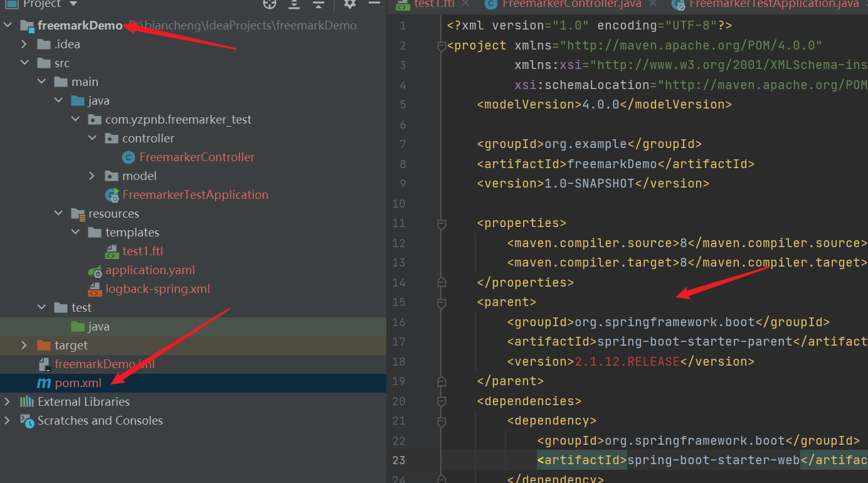Switch to the FreemarkerTestApplication.java tab
This screenshot has height=483, width=868.
pyautogui.click(x=773, y=4)
